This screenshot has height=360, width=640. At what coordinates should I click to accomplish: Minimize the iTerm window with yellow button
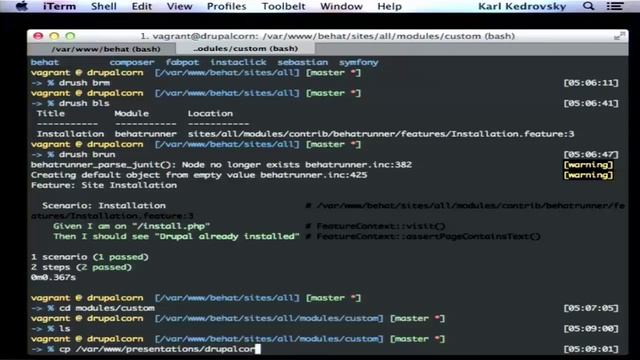click(x=54, y=36)
